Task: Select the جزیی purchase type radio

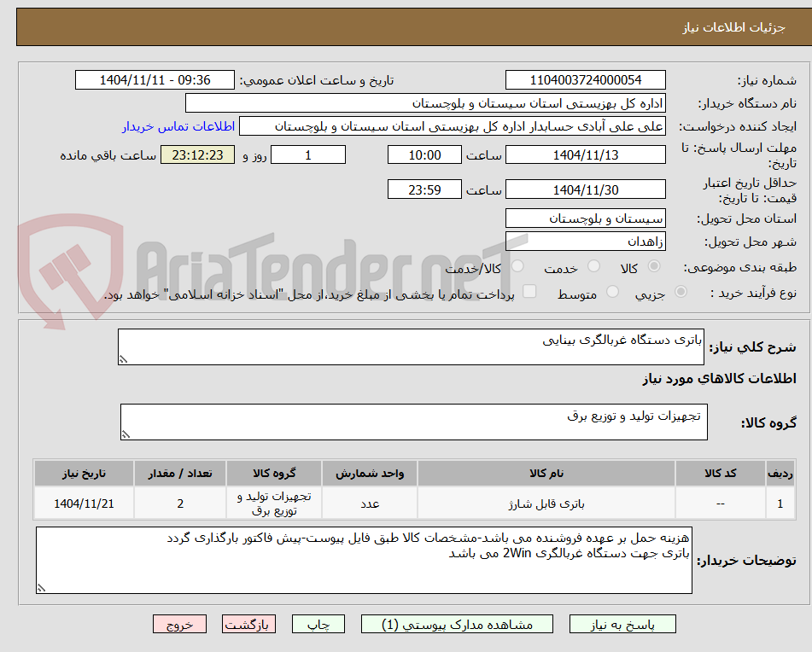Action: tap(681, 292)
